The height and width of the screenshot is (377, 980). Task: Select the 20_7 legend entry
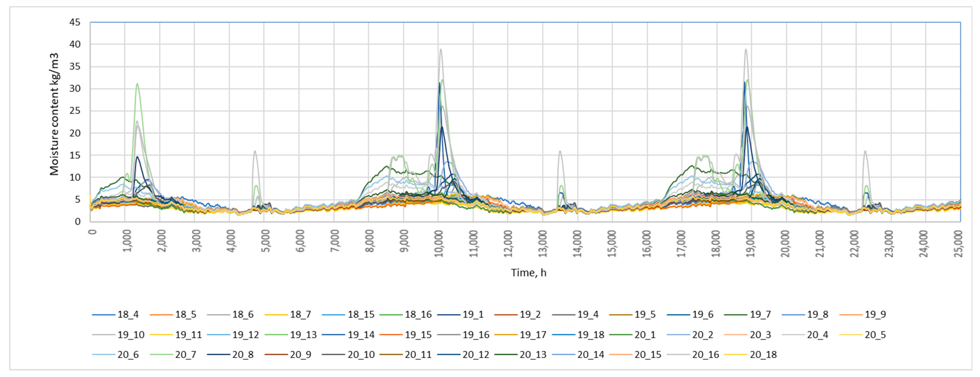[x=186, y=355]
